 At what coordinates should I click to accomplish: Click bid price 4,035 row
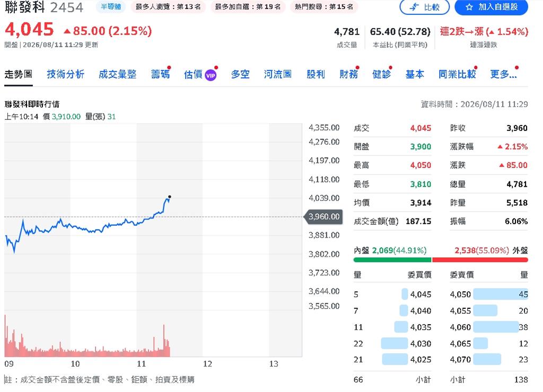(421, 327)
